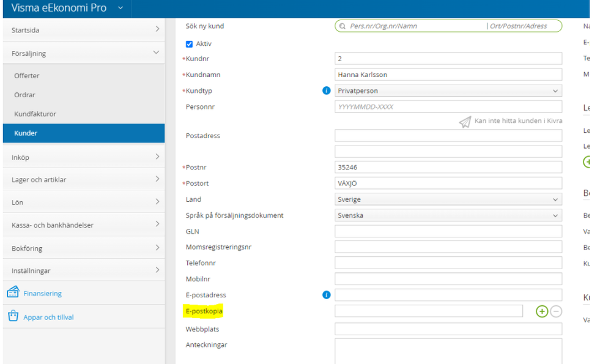Uncheck the Aktiv checkbox
The image size is (611, 364).
pos(189,44)
